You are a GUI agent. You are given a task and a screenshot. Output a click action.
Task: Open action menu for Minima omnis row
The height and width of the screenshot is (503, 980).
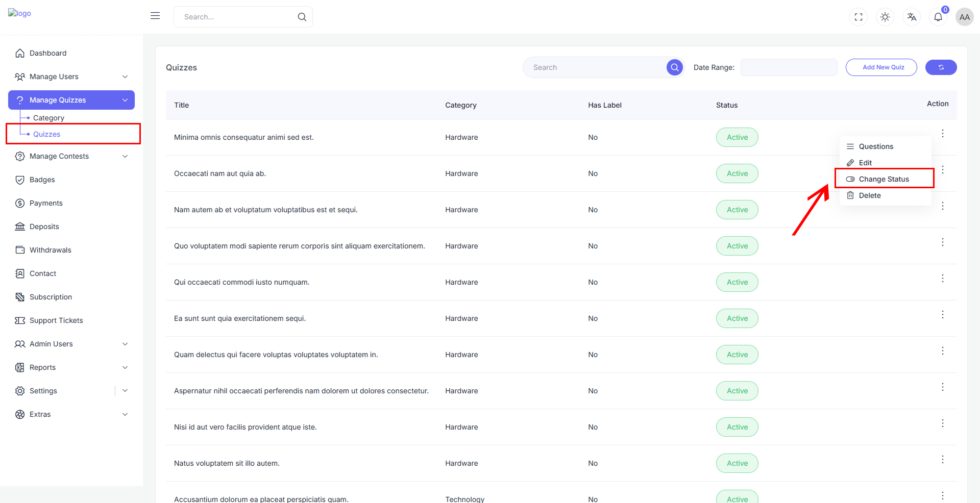point(943,133)
